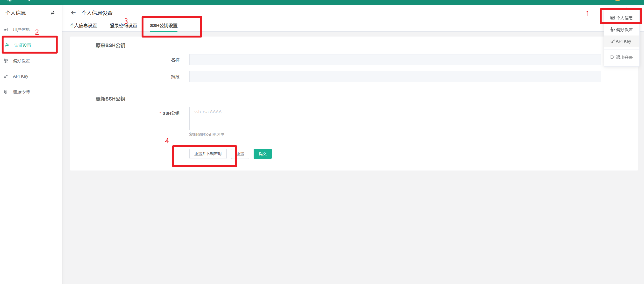This screenshot has width=644, height=284.
Task: Click the 退出登录 logout icon
Action: pos(612,57)
